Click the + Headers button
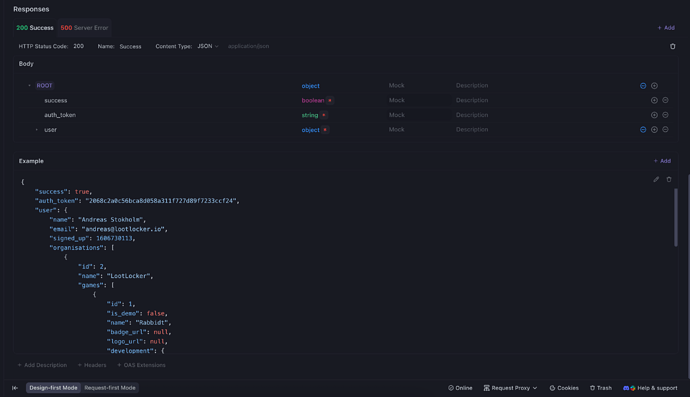This screenshot has height=397, width=690. pos(92,365)
